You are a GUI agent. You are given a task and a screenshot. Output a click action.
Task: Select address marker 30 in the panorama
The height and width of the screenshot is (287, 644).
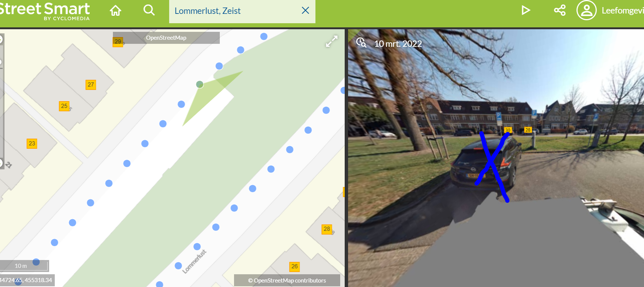point(508,130)
